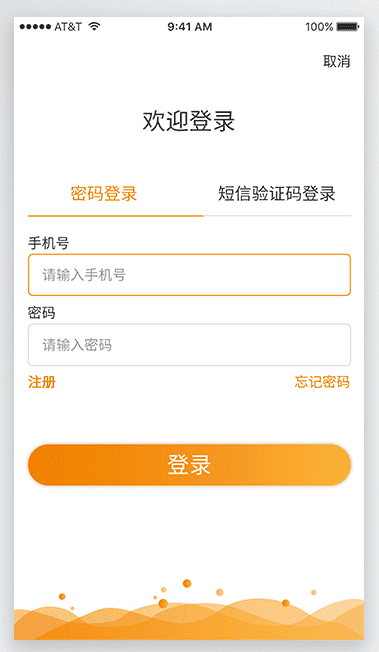The width and height of the screenshot is (379, 652).
Task: Click the 手机号 field label
Action: (x=48, y=243)
